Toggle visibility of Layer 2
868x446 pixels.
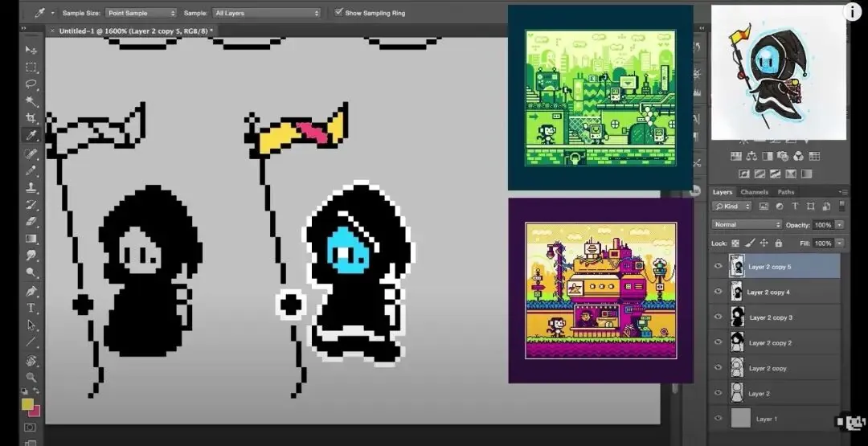click(718, 394)
